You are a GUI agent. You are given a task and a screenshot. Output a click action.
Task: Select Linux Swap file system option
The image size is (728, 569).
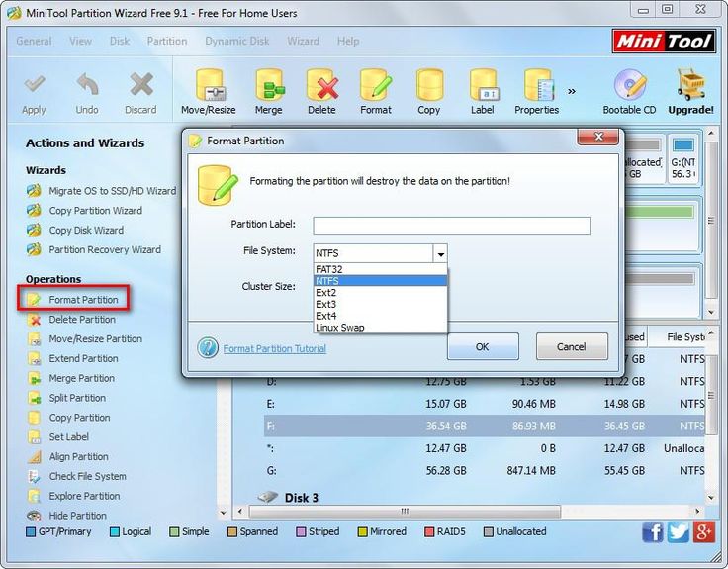tap(380, 328)
